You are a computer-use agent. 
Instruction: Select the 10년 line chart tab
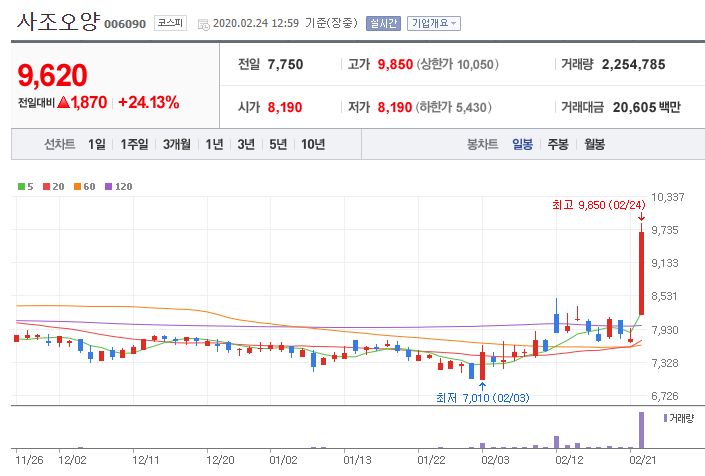tap(313, 144)
